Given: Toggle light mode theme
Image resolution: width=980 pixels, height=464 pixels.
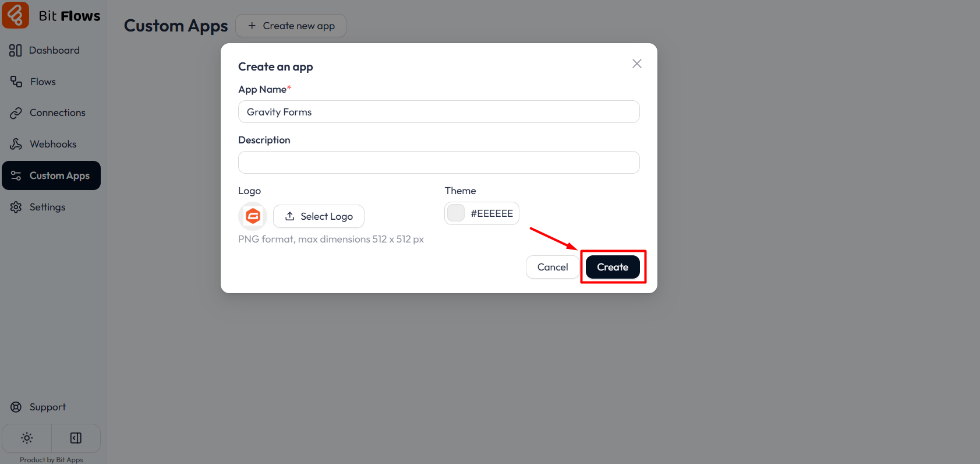Looking at the screenshot, I should pos(26,438).
